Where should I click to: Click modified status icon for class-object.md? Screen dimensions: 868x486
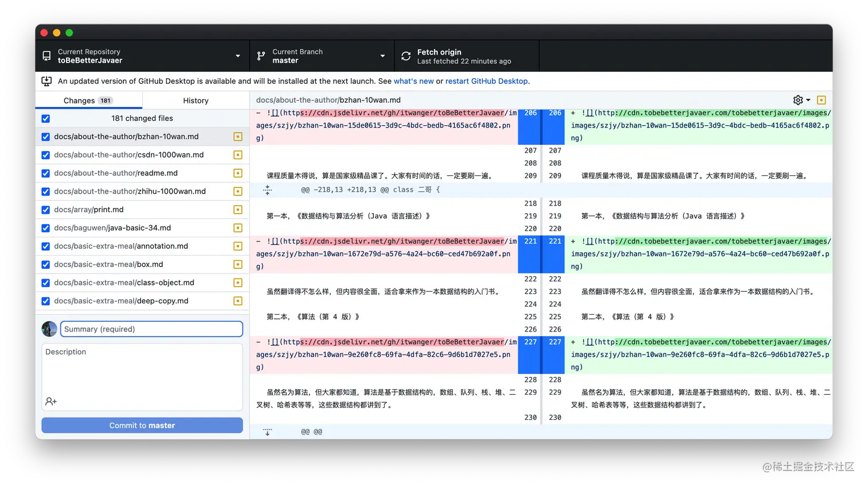(238, 283)
